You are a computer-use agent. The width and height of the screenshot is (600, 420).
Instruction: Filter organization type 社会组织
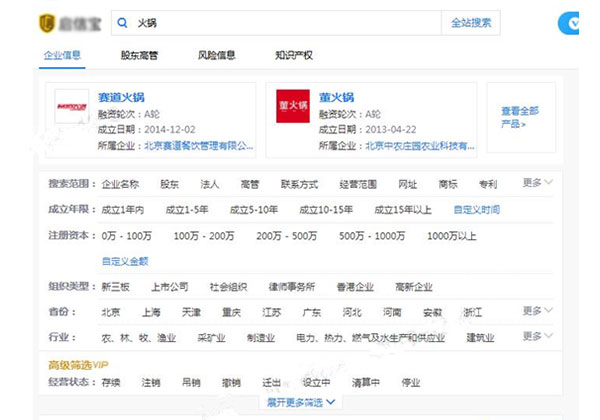pos(228,287)
